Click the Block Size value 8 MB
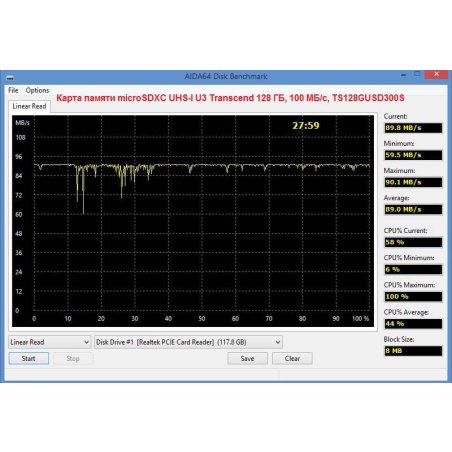The image size is (452, 452). pyautogui.click(x=413, y=351)
